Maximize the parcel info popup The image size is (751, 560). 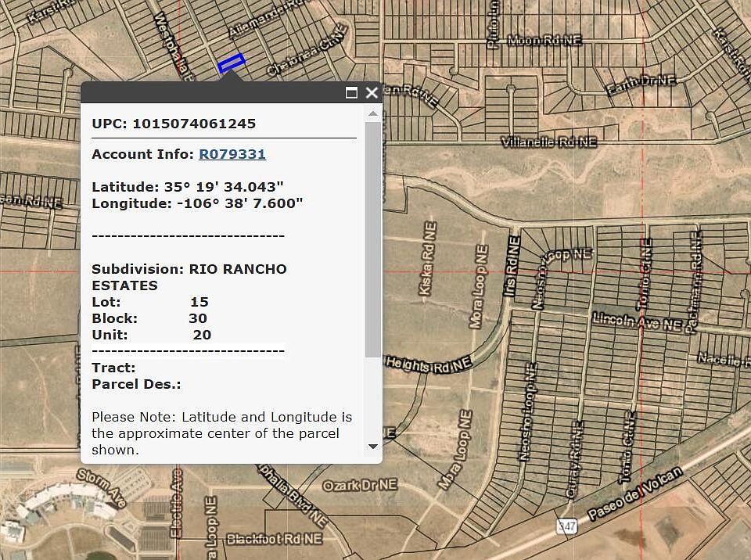pos(351,92)
